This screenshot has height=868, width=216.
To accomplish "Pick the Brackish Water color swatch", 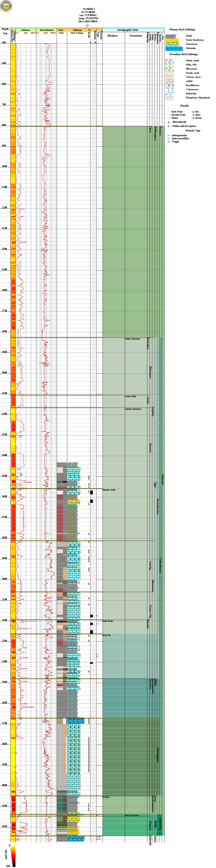I will [x=170, y=115].
